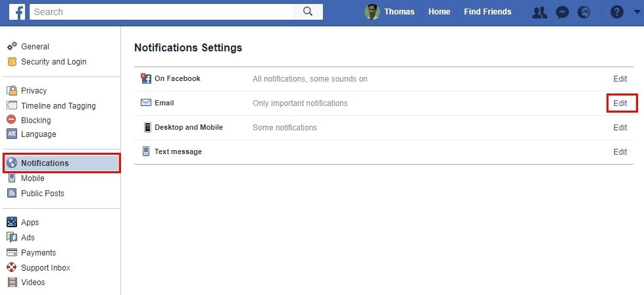Select Notifications in the sidebar
The width and height of the screenshot is (644, 295).
pos(62,163)
